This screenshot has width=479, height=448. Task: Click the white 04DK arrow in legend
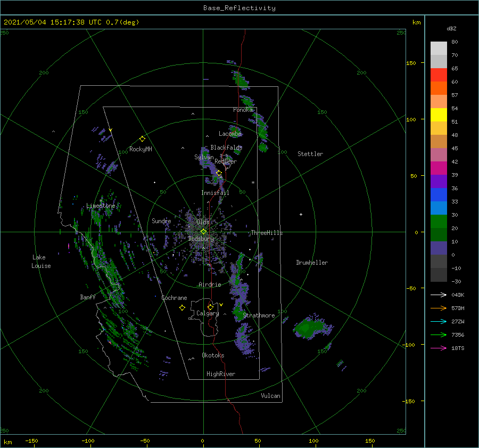439,295
